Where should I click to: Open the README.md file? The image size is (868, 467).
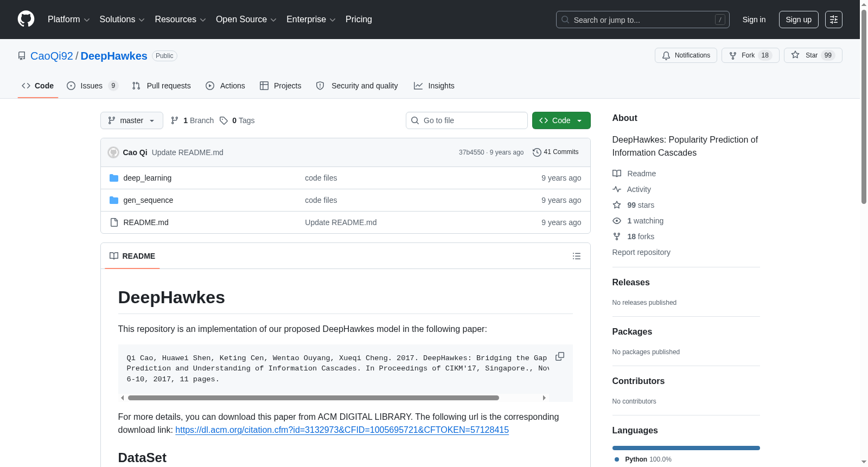146,222
